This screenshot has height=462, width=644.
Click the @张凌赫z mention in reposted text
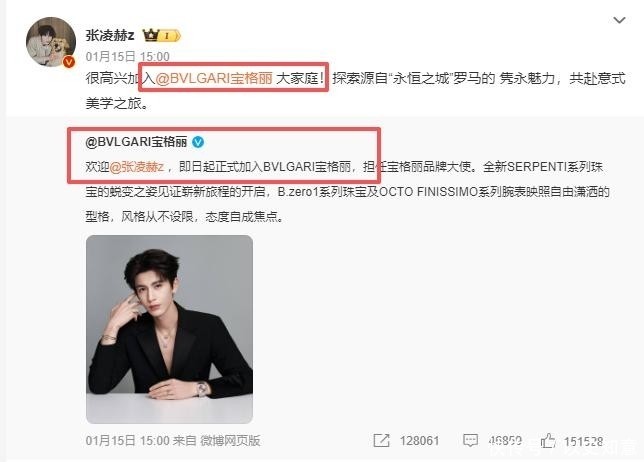[137, 167]
